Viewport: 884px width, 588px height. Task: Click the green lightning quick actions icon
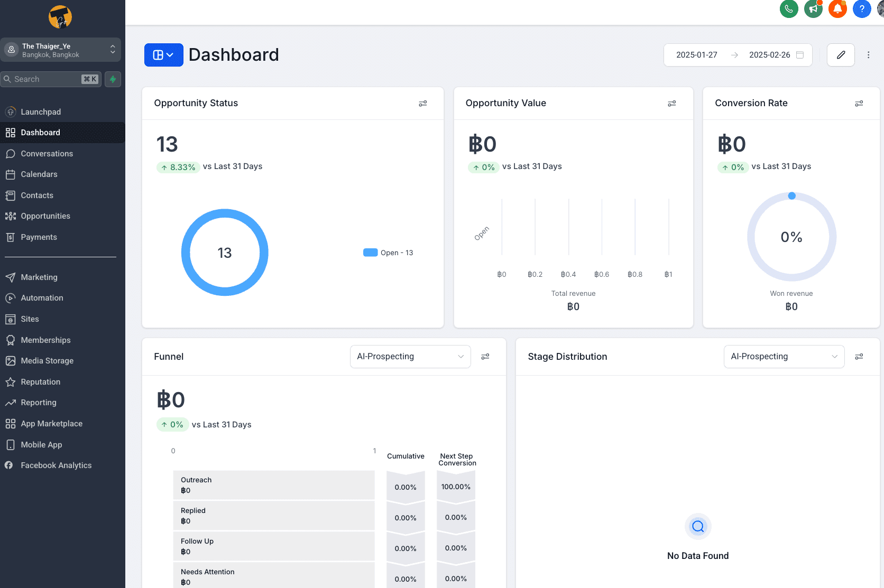pyautogui.click(x=113, y=79)
